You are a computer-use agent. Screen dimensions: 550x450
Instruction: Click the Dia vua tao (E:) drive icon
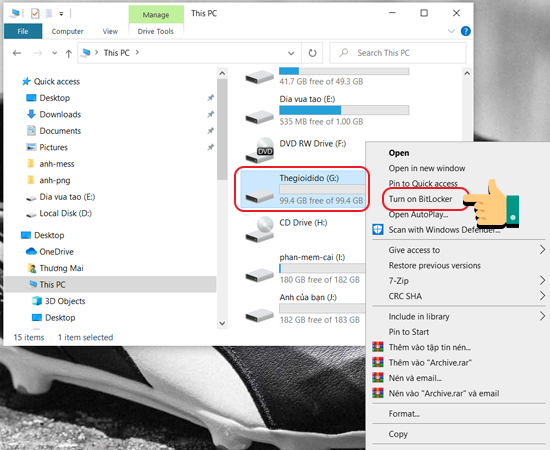259,116
